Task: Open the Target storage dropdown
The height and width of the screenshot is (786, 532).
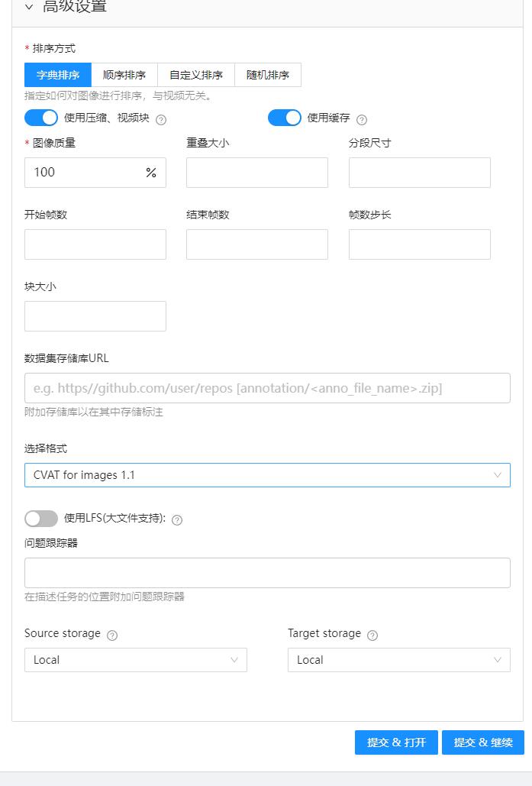Action: coord(398,660)
